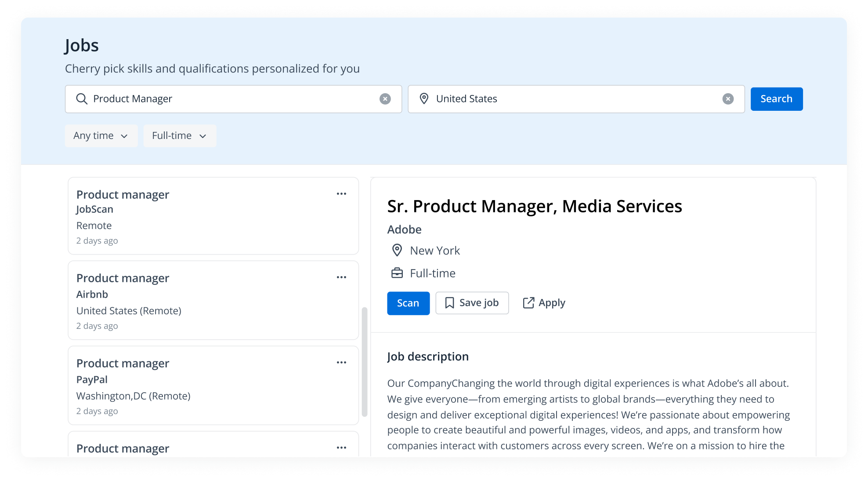Select the JobScan Product manager card
Image resolution: width=868 pixels, height=481 pixels.
click(213, 216)
